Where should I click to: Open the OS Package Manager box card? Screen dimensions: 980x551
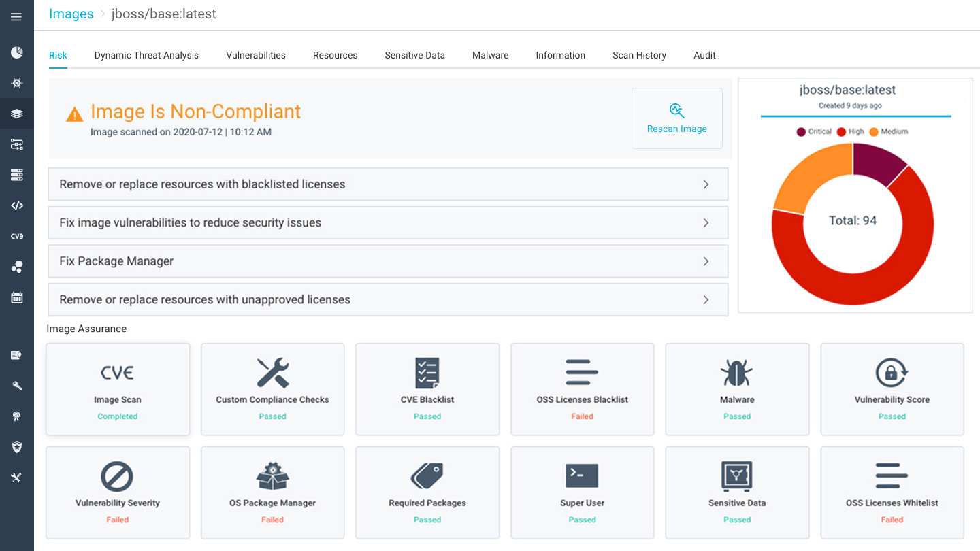point(272,492)
